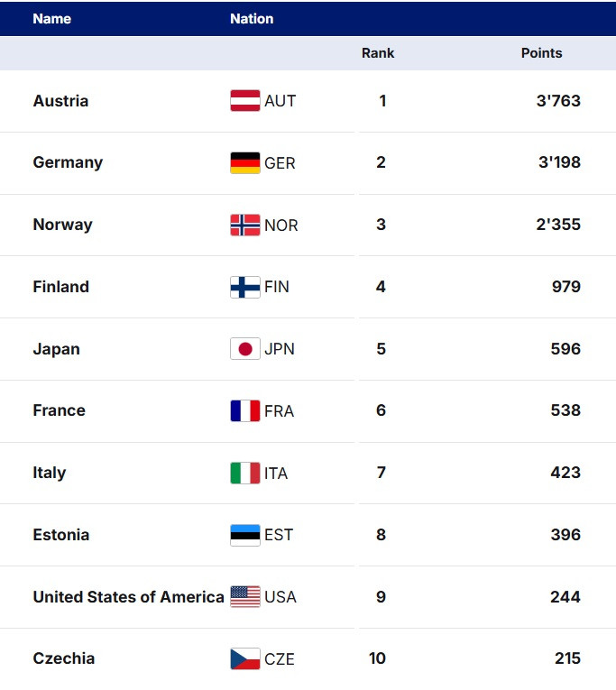Sort by the Name column header
The width and height of the screenshot is (616, 690).
51,18
